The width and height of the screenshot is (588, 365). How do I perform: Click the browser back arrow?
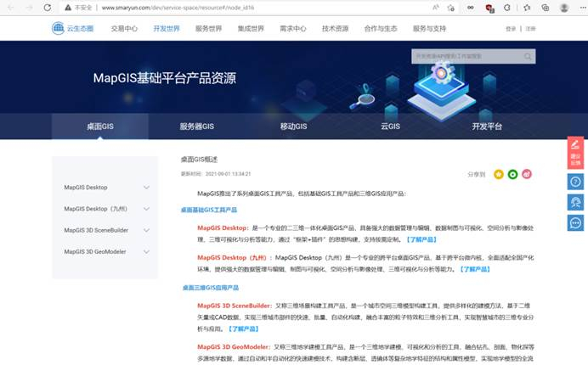pyautogui.click(x=11, y=8)
